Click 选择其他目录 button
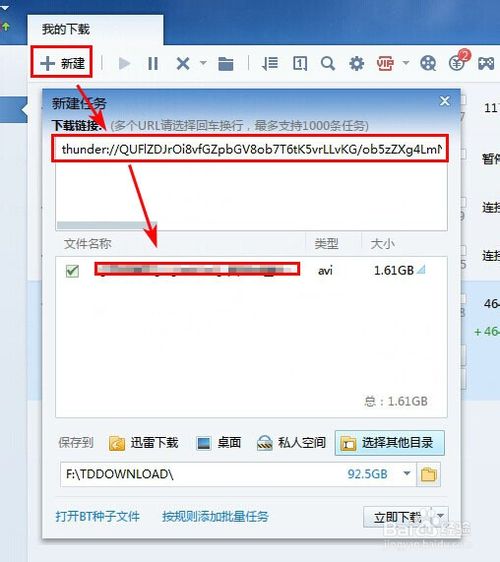The width and height of the screenshot is (500, 562). point(390,443)
